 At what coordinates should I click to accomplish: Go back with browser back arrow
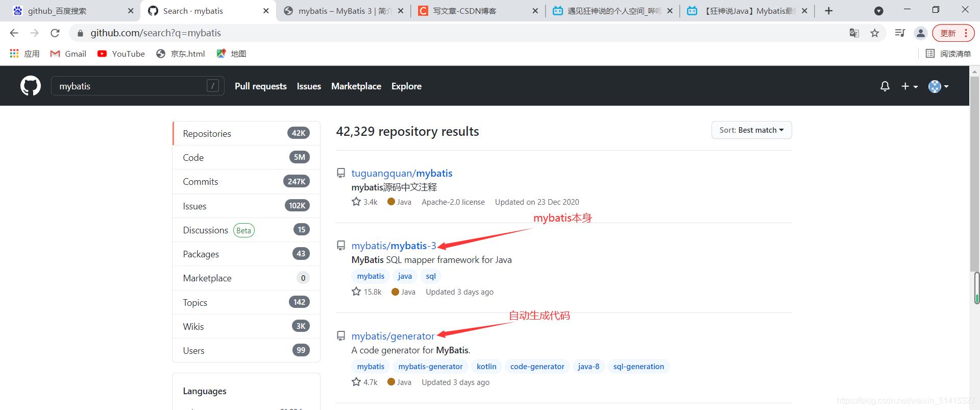coord(14,33)
